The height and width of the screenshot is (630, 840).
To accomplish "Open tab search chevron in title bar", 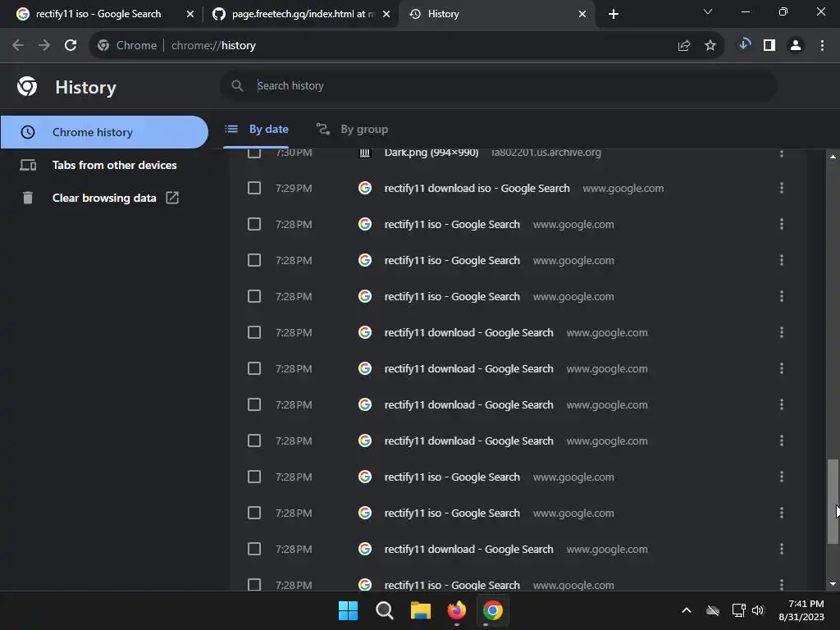I will tap(708, 11).
